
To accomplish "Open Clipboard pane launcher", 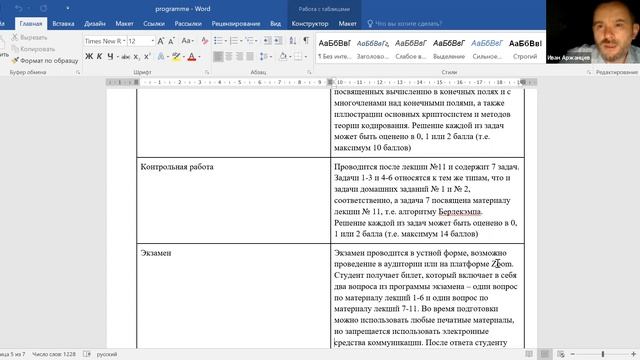I will 78,72.
